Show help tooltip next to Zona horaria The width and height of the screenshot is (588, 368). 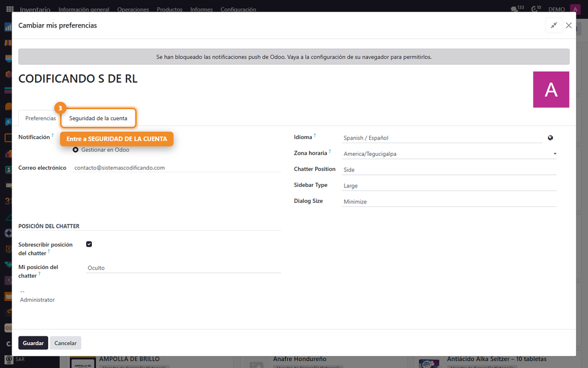click(x=330, y=151)
